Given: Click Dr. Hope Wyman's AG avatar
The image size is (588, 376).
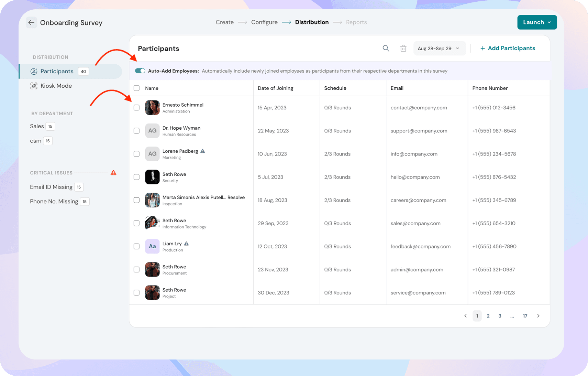Looking at the screenshot, I should coord(152,131).
